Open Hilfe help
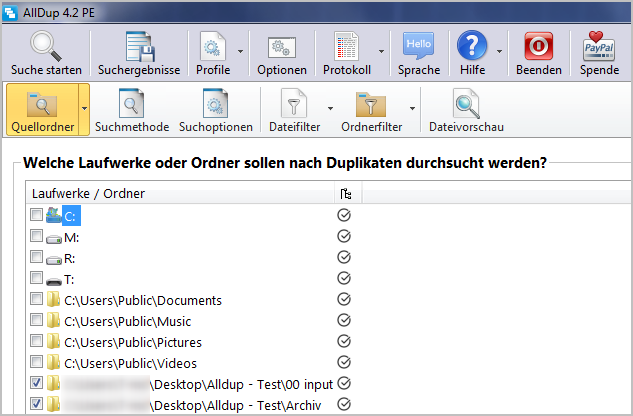Screen dimensions: 633x416 pos(472,53)
